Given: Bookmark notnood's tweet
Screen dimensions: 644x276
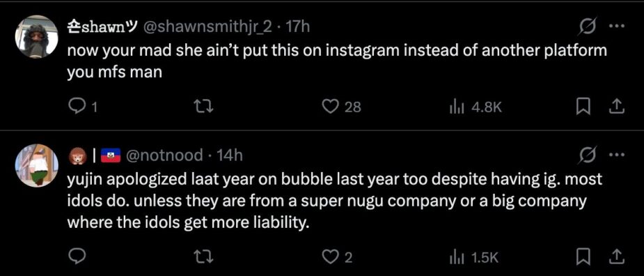Looking at the screenshot, I should [x=582, y=257].
